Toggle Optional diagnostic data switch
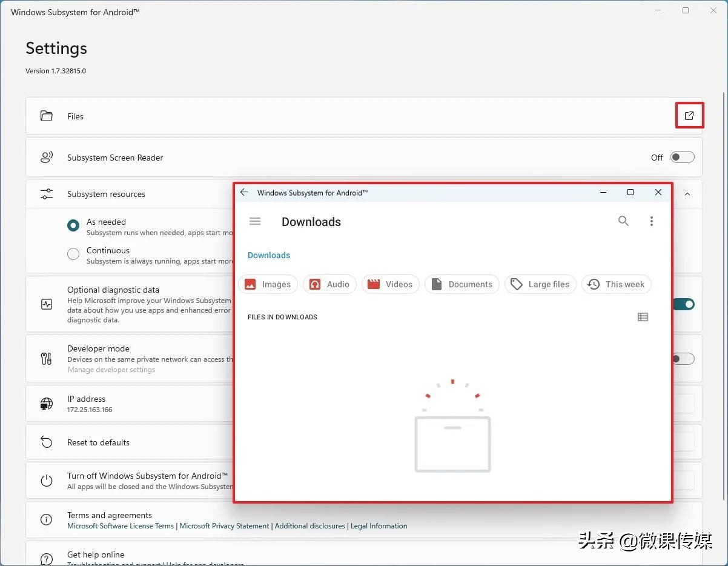 [x=684, y=304]
